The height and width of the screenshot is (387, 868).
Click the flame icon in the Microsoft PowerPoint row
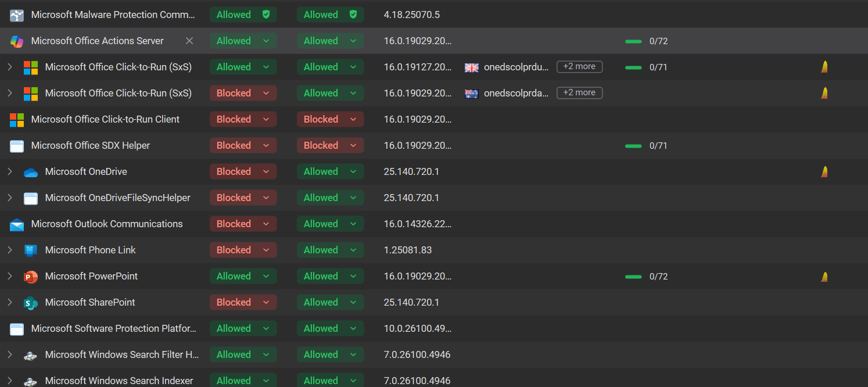(x=824, y=277)
